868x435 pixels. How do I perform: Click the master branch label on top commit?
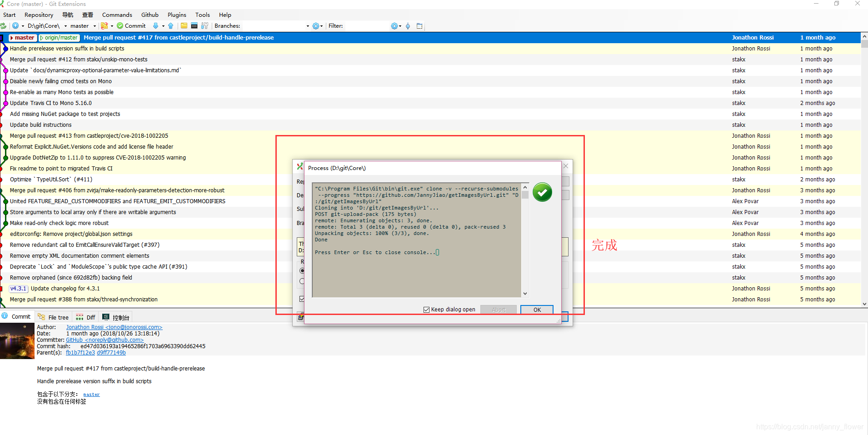[23, 38]
